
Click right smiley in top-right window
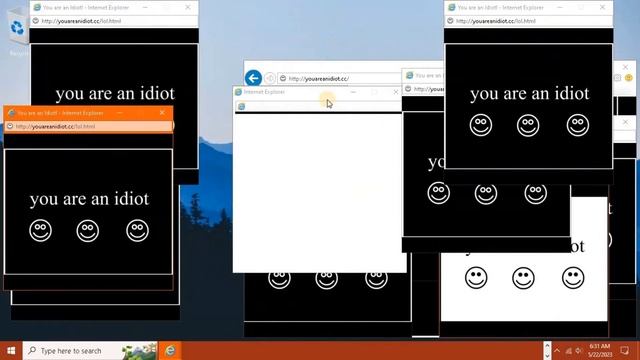click(x=578, y=125)
